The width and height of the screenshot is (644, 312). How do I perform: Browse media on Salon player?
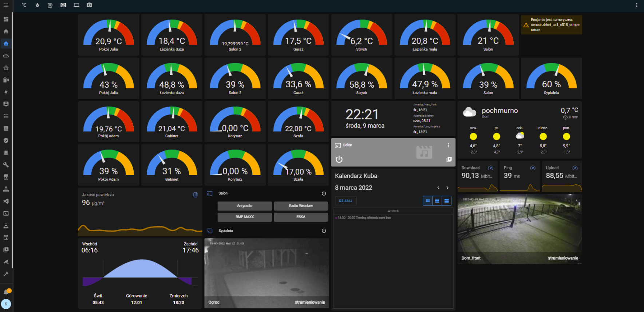pyautogui.click(x=449, y=159)
